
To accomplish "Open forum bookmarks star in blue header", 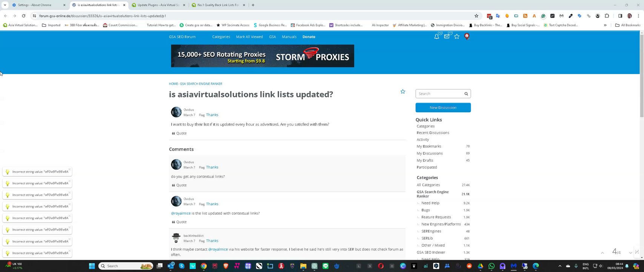I will [457, 37].
